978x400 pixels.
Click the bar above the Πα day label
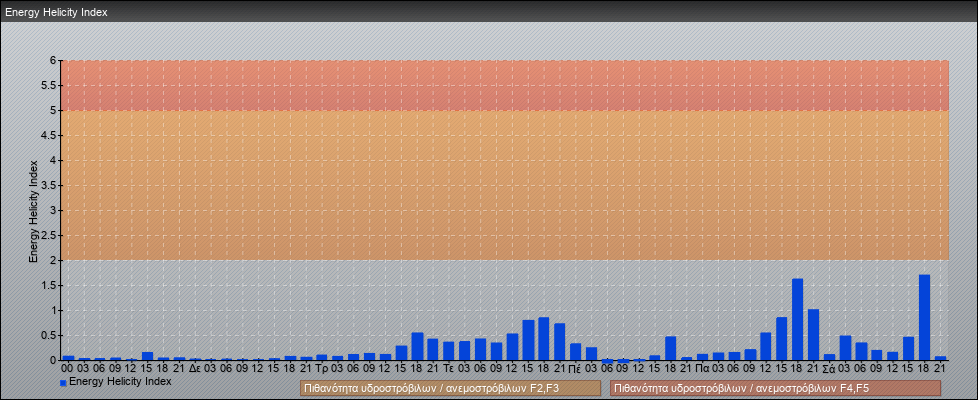[x=702, y=358]
